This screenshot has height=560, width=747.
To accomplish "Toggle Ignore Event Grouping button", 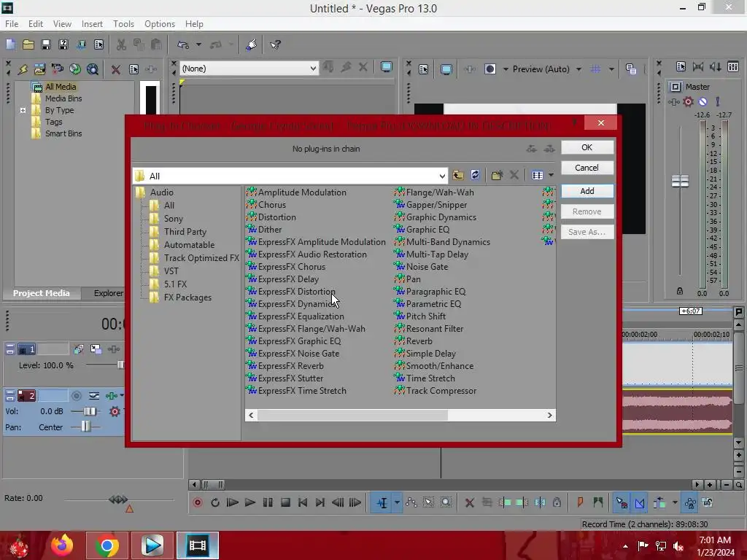I will pos(708,502).
